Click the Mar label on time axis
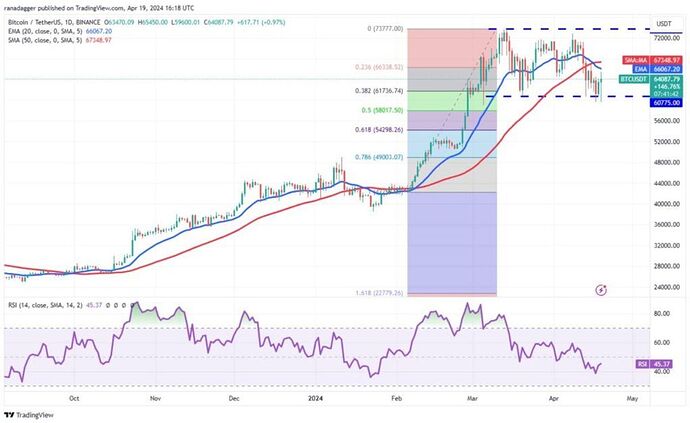Image resolution: width=690 pixels, height=423 pixels. pyautogui.click(x=473, y=398)
